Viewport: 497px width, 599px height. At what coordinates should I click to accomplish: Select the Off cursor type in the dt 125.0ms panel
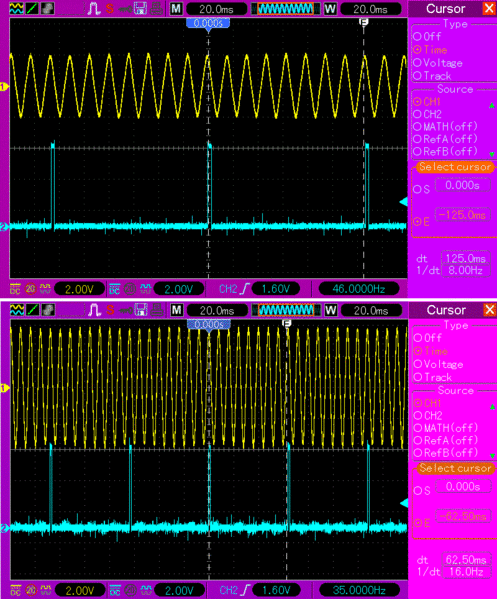pyautogui.click(x=427, y=37)
